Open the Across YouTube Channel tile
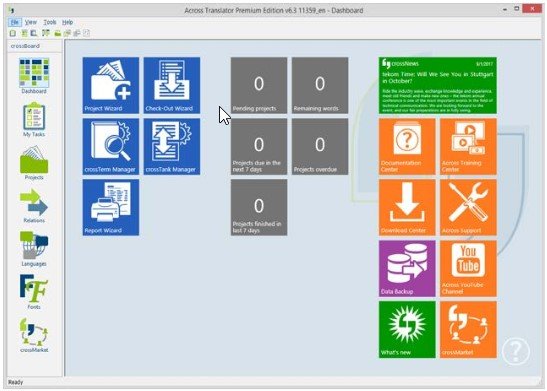The width and height of the screenshot is (547, 391). coord(468,269)
